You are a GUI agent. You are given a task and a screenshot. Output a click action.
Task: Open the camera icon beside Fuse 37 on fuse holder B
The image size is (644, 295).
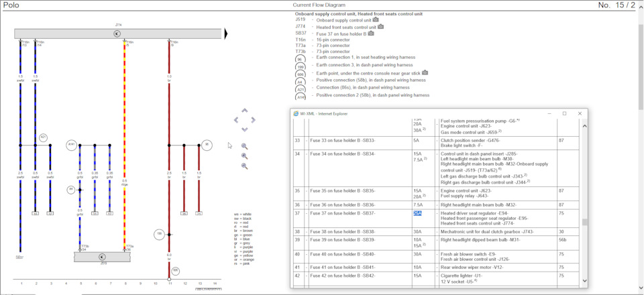click(371, 34)
